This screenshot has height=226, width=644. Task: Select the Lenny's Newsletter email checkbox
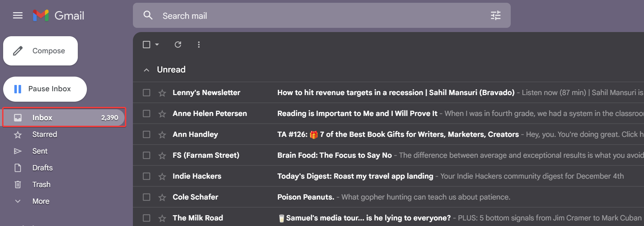tap(147, 93)
